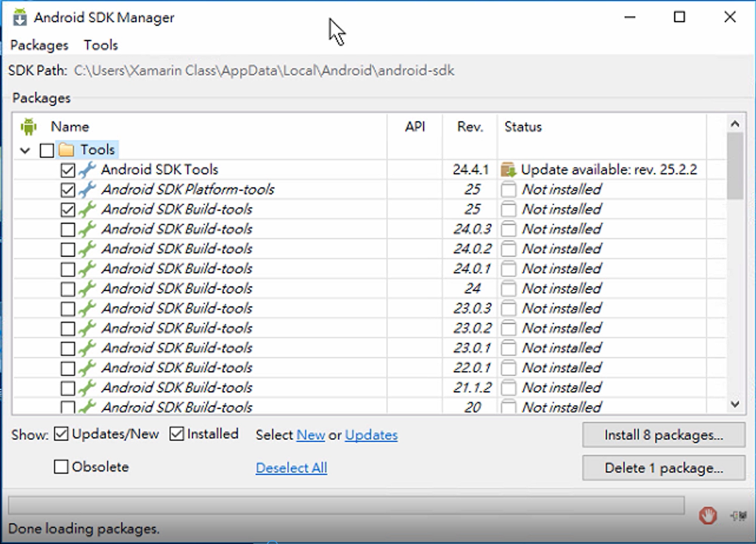
Task: Click the Name column header
Action: 70,127
